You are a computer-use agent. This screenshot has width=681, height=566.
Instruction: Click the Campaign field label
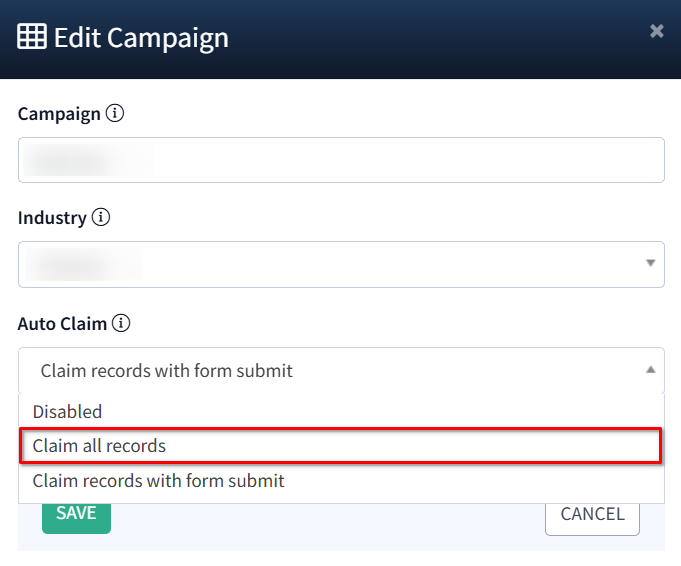(59, 114)
